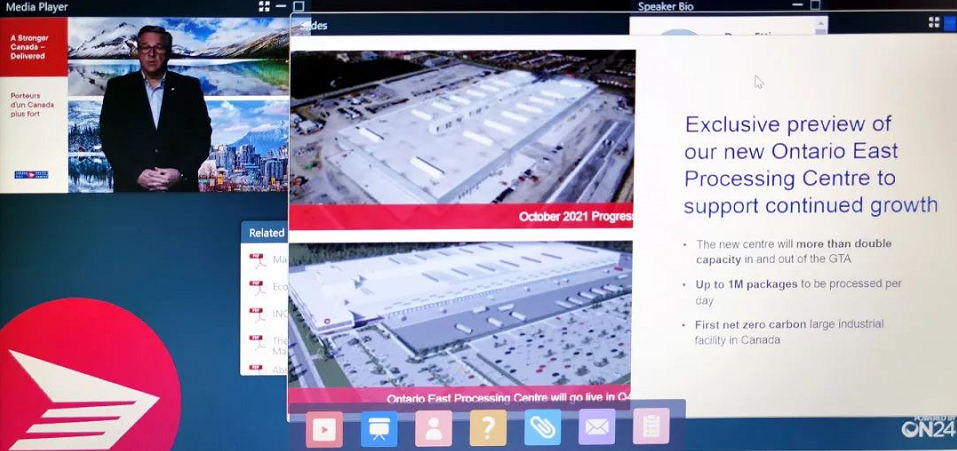Click the 'Exclusive preview of' slide heading
This screenshot has width=957, height=451.
[789, 124]
